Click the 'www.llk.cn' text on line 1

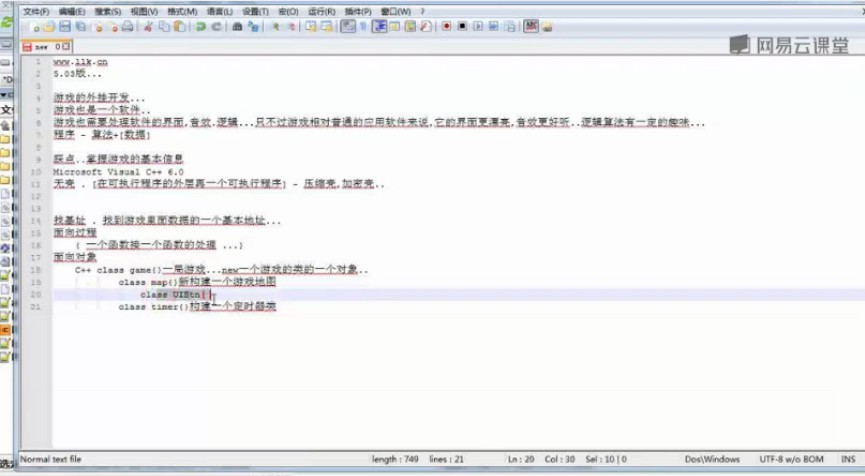tap(81, 62)
